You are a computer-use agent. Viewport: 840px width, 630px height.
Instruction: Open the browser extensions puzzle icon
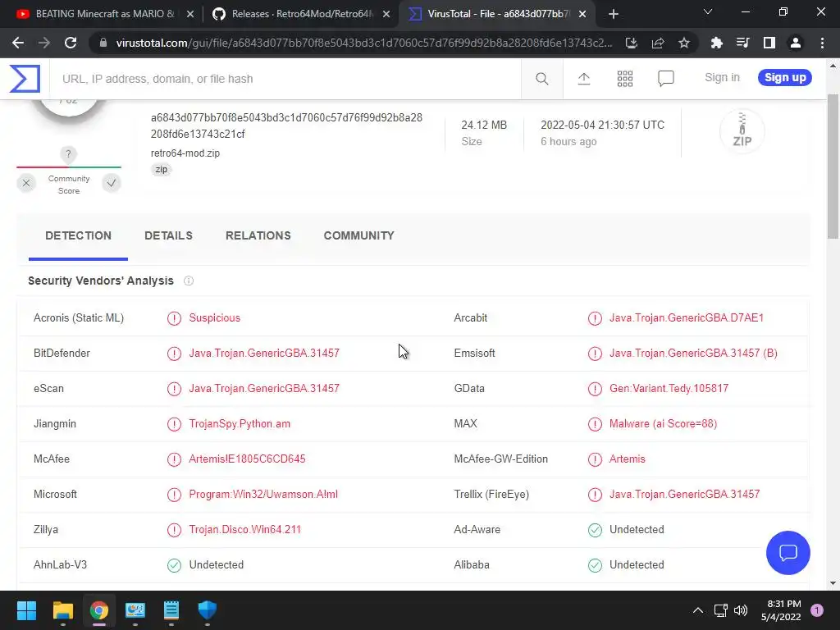pyautogui.click(x=716, y=43)
